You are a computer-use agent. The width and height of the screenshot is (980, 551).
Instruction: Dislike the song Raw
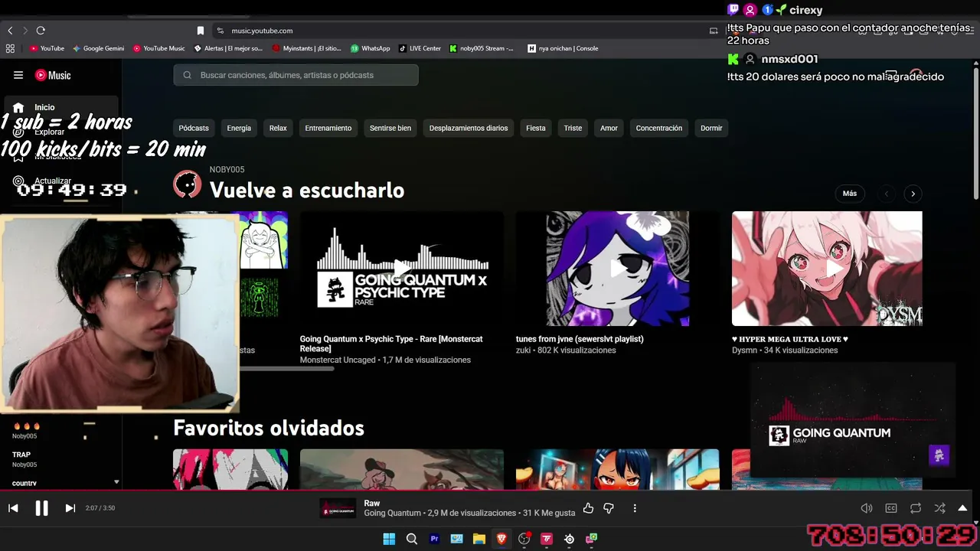click(609, 508)
